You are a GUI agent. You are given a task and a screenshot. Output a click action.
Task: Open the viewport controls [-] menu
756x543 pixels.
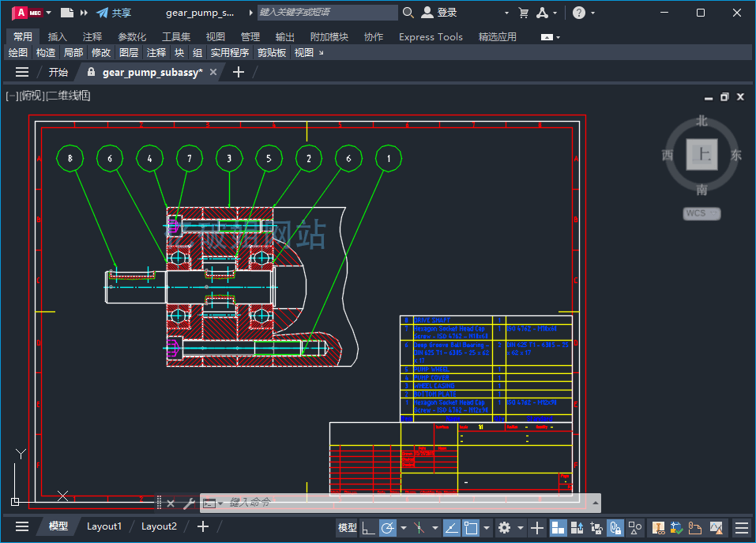coord(12,96)
